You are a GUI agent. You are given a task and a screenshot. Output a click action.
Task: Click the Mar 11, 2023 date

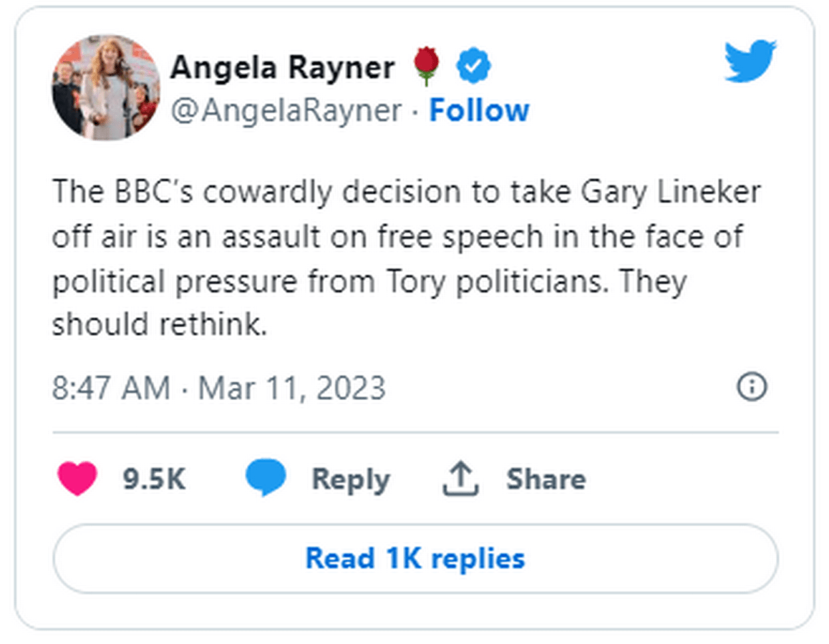click(x=292, y=388)
